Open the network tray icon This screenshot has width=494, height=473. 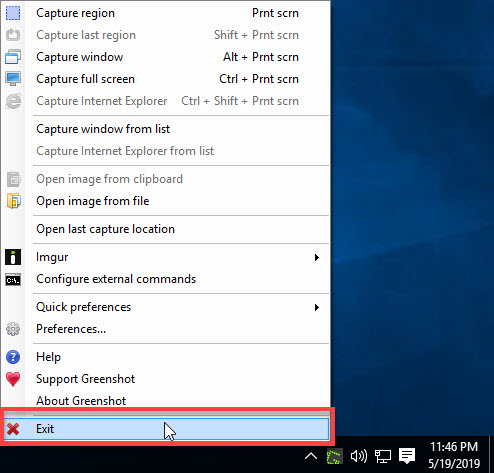click(x=383, y=456)
